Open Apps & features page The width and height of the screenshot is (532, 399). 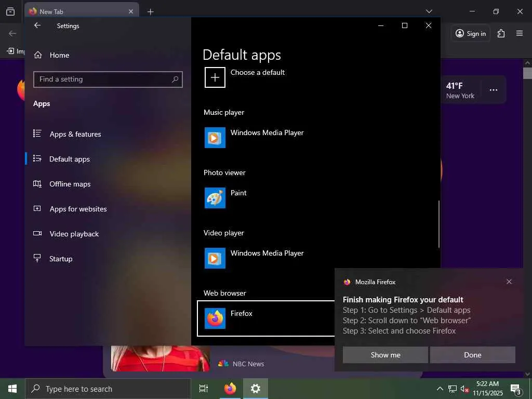click(x=108, y=134)
